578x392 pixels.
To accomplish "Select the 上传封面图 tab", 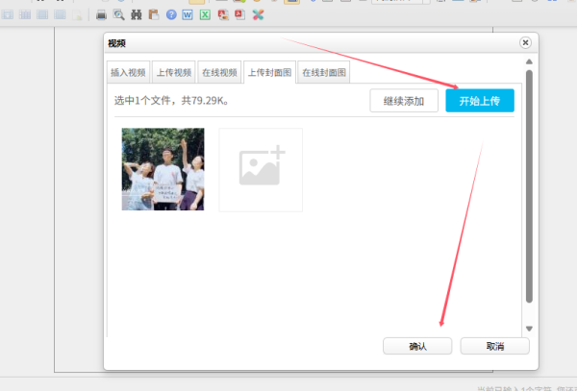I will [268, 72].
